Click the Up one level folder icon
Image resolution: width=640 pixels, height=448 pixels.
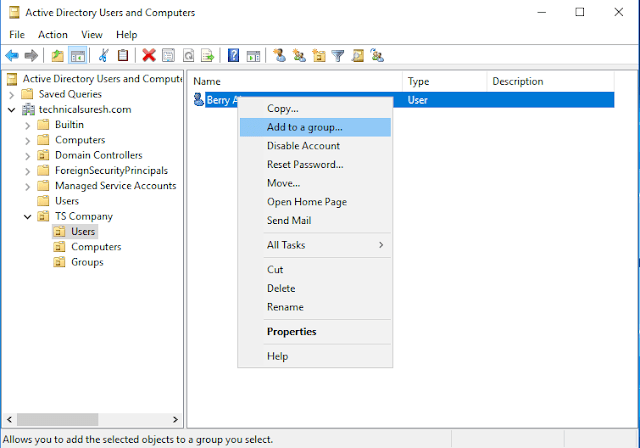point(58,56)
